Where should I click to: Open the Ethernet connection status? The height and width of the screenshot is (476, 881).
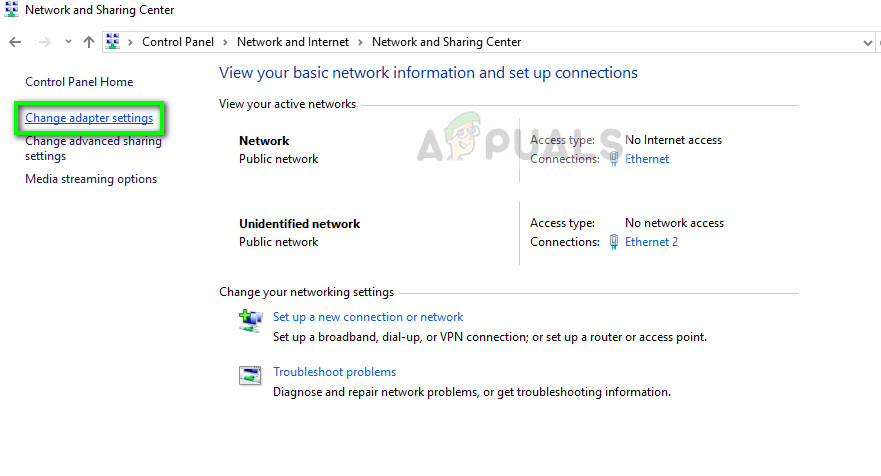pos(647,159)
